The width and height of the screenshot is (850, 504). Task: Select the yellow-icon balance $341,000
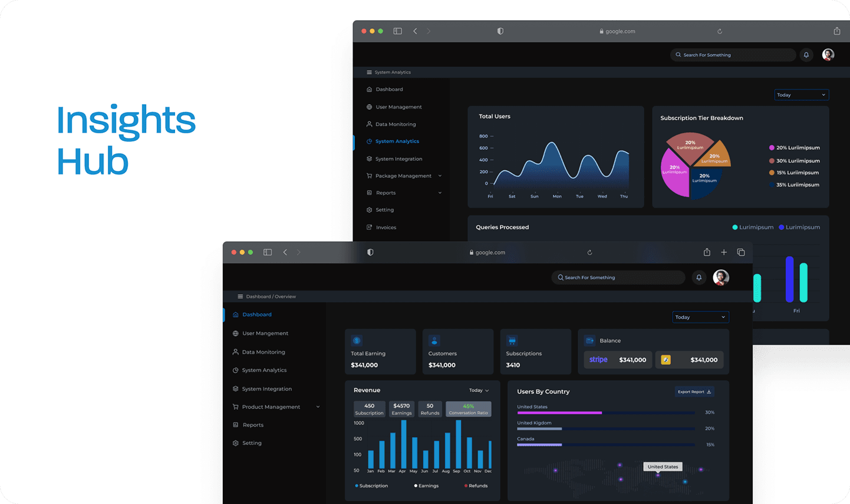pos(689,360)
